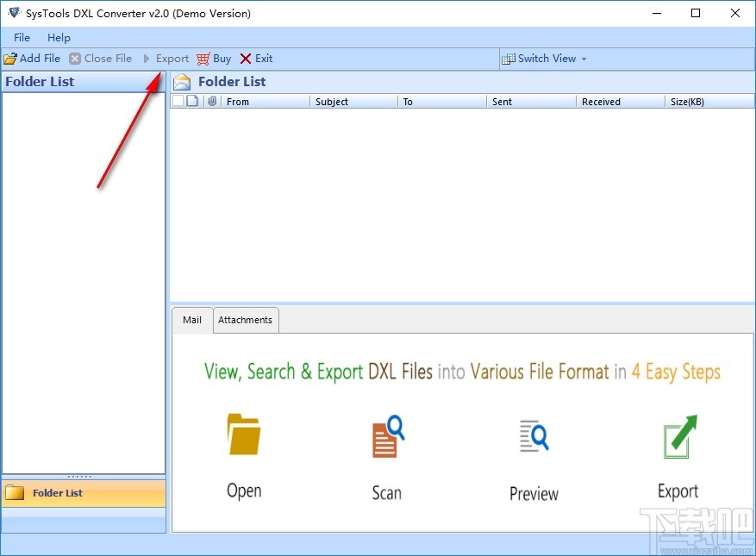Click the Scan document icon

click(388, 436)
